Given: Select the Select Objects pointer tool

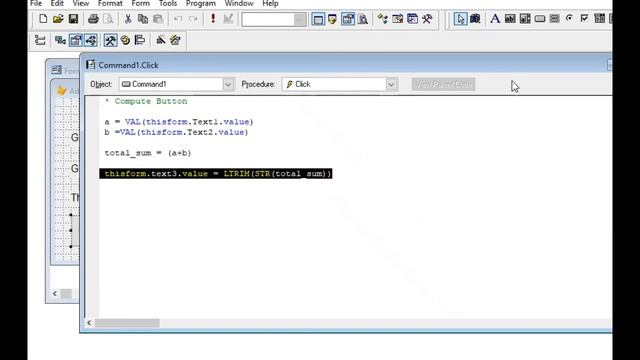Looking at the screenshot, I should 460,19.
